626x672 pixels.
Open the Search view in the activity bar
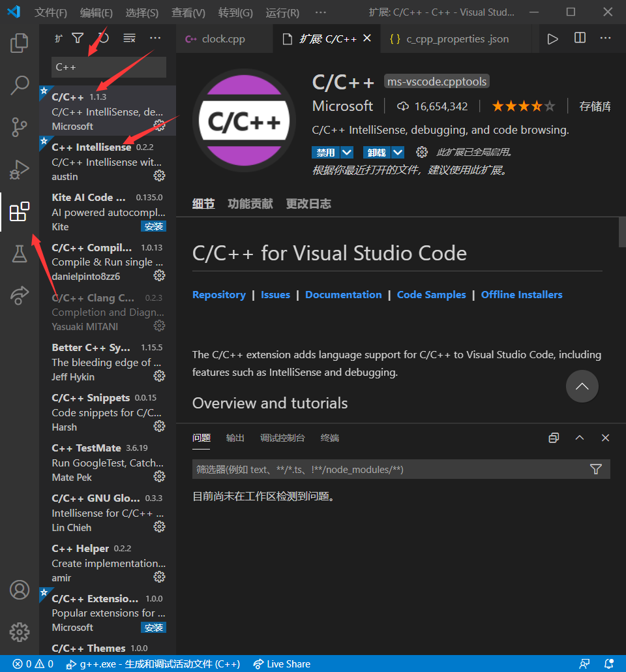pyautogui.click(x=20, y=85)
